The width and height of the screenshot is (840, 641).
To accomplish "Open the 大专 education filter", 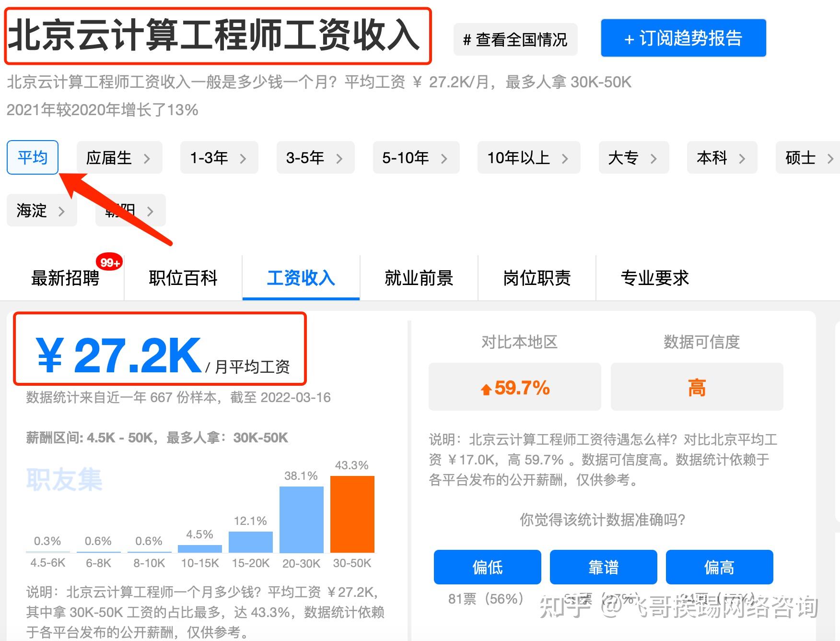I will [634, 157].
